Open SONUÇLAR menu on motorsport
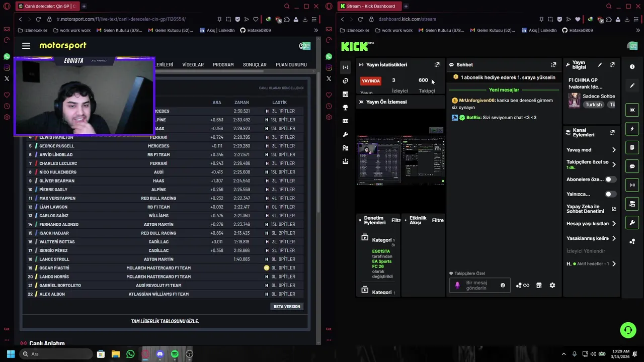The width and height of the screenshot is (644, 362). pos(255,65)
